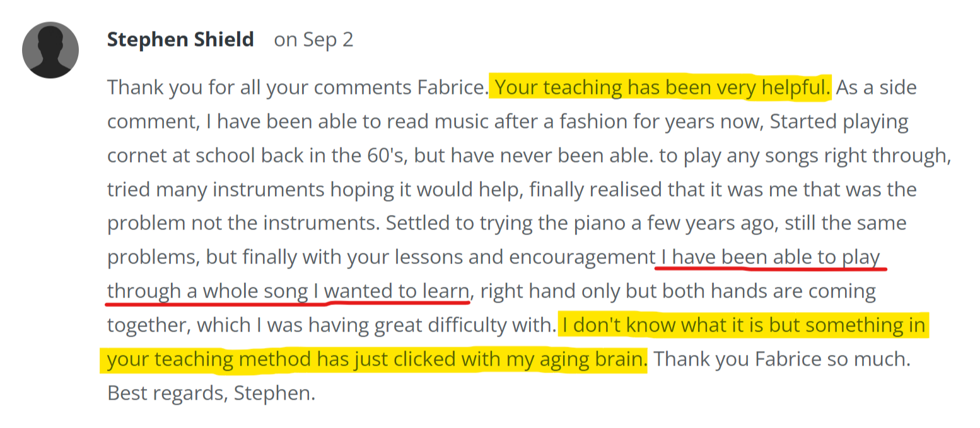Click highlighted 'Your teaching has been very helpful'

pyautogui.click(x=662, y=88)
